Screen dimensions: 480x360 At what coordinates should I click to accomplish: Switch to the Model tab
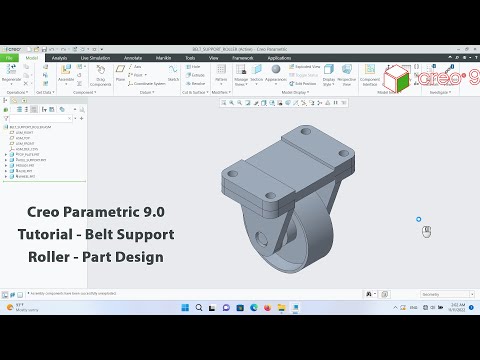(x=32, y=58)
